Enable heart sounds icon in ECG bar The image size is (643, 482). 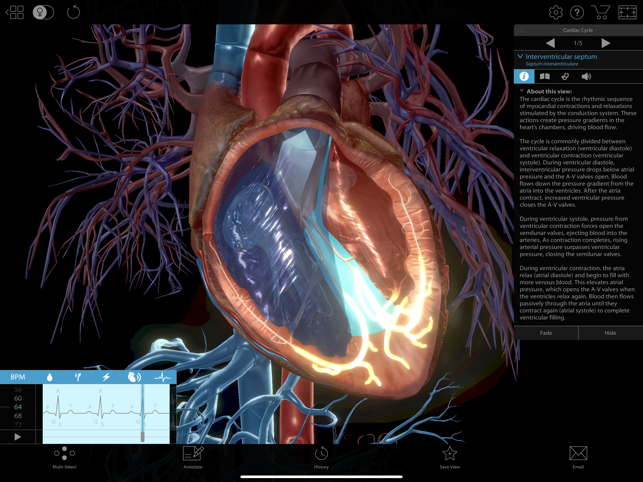click(134, 377)
